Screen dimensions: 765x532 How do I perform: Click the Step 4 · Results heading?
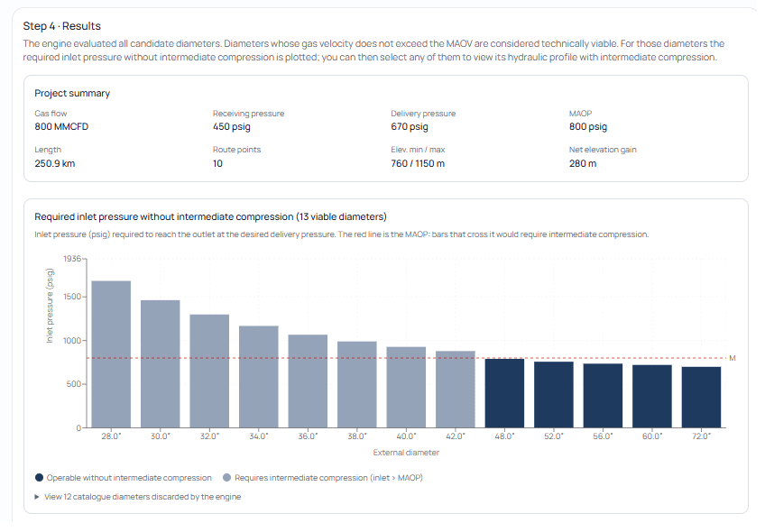[63, 26]
